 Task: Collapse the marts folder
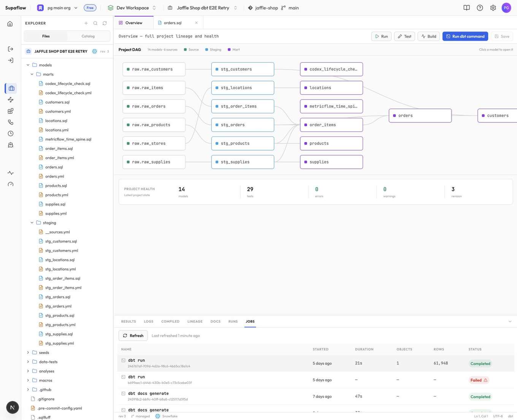click(x=32, y=74)
